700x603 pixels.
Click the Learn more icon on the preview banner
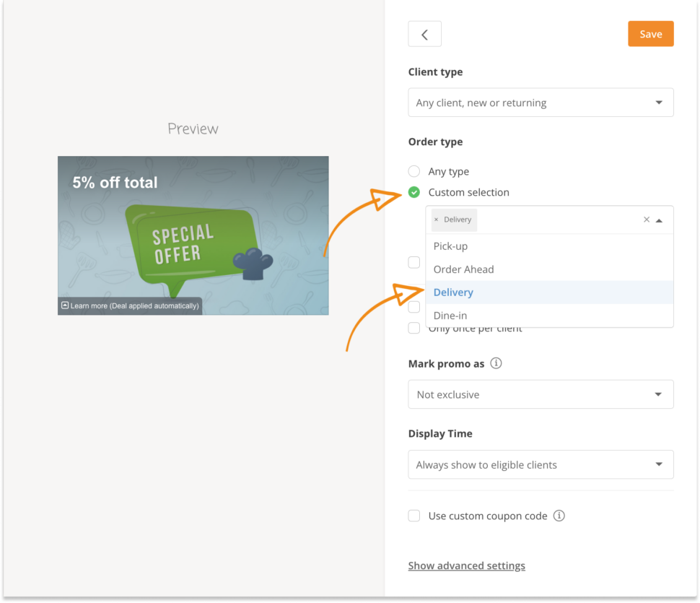point(64,305)
